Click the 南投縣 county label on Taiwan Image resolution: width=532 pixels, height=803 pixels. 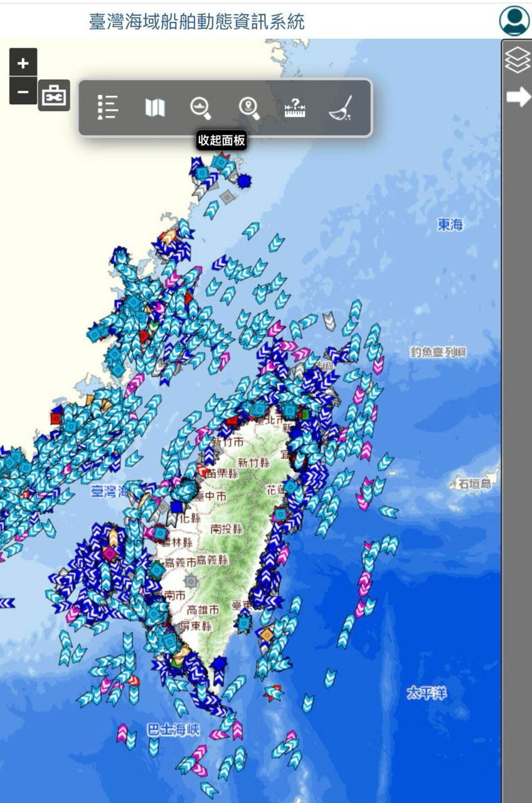pyautogui.click(x=226, y=529)
